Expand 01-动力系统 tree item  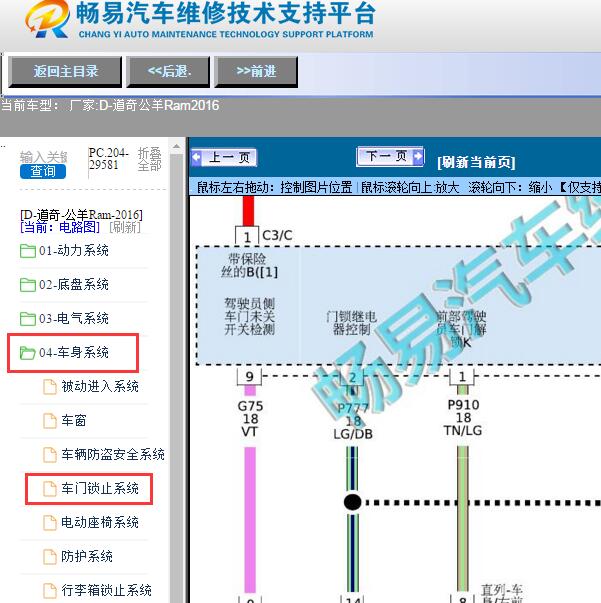74,251
